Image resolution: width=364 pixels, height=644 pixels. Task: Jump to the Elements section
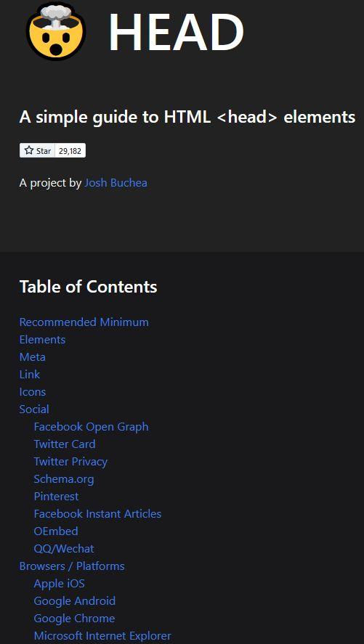(x=42, y=340)
